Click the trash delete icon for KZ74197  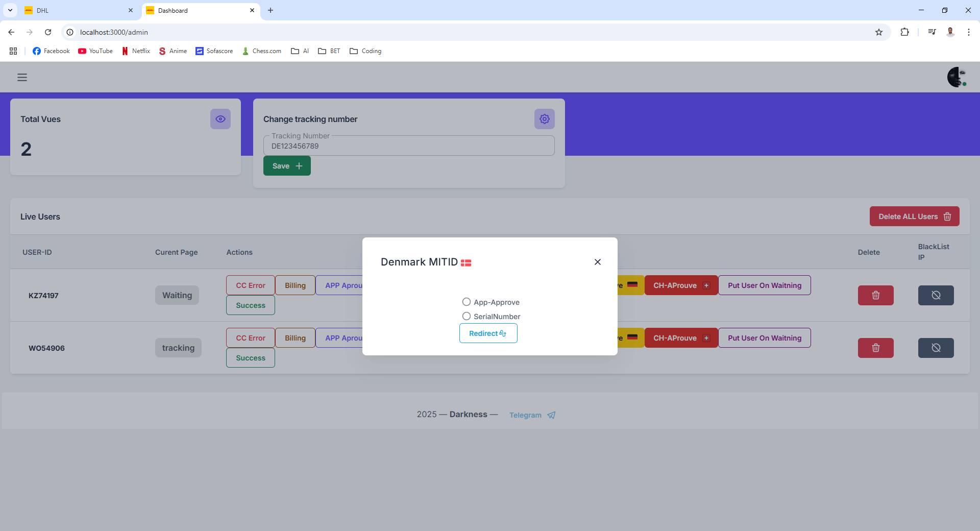(x=876, y=295)
